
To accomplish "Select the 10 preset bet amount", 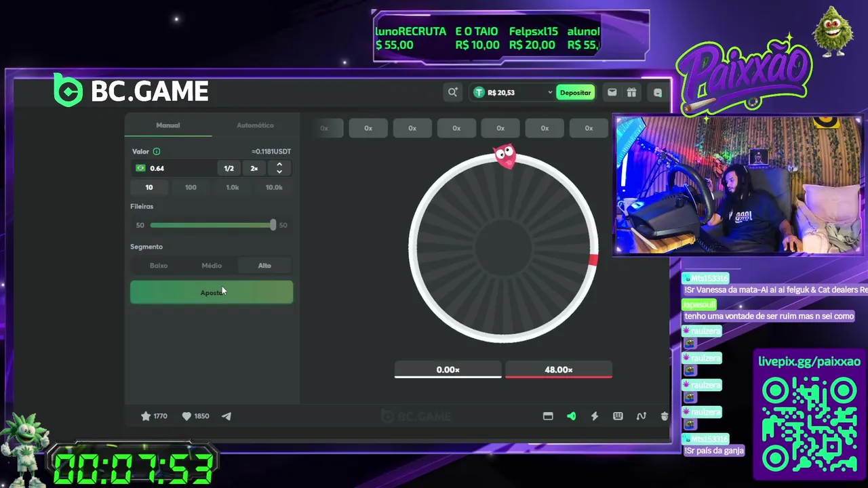I will [149, 187].
